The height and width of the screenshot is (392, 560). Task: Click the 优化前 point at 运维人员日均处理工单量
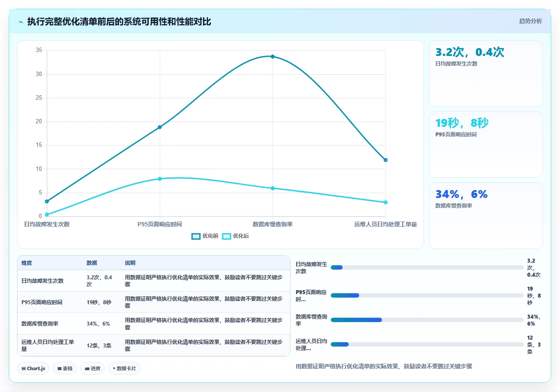385,160
